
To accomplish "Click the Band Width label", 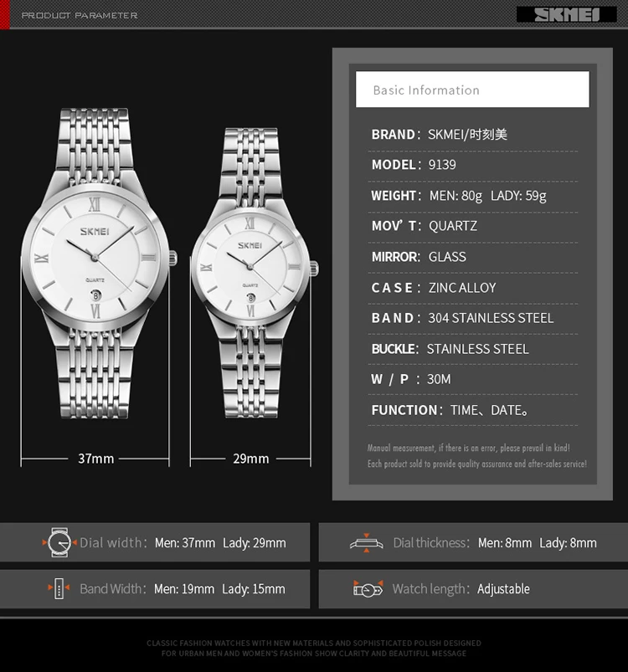I will (113, 589).
